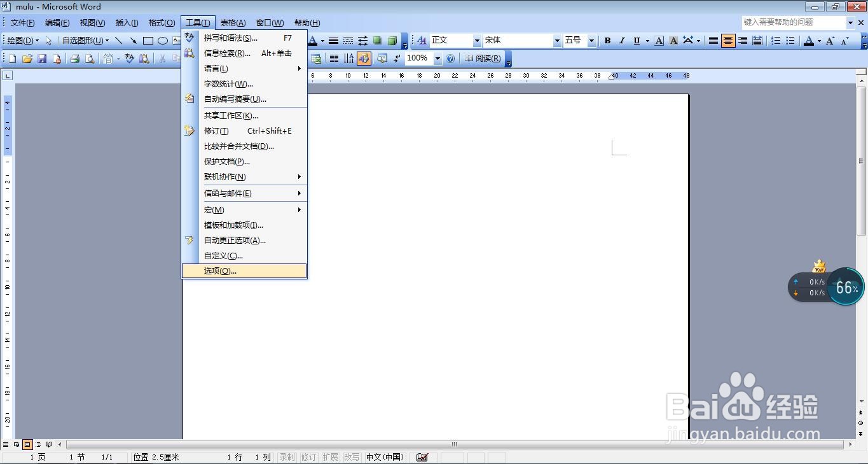Screen dimensions: 868x464
Task: Toggle Bold formatting
Action: pyautogui.click(x=607, y=40)
